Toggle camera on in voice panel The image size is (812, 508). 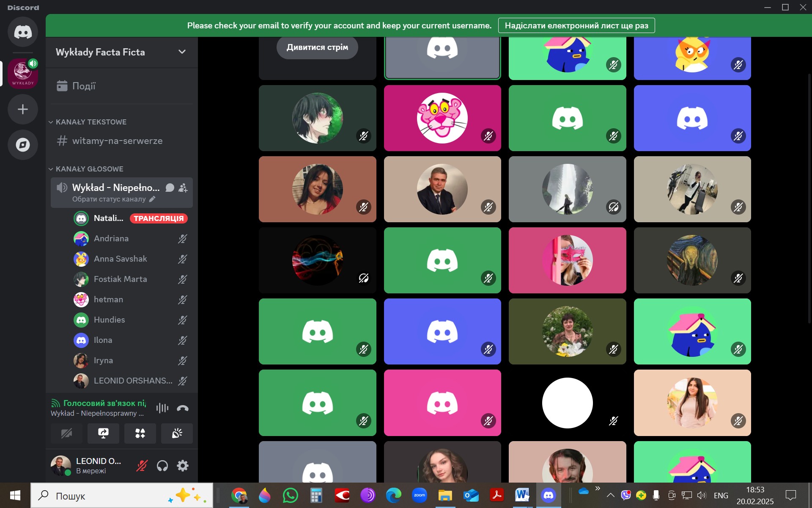[66, 433]
